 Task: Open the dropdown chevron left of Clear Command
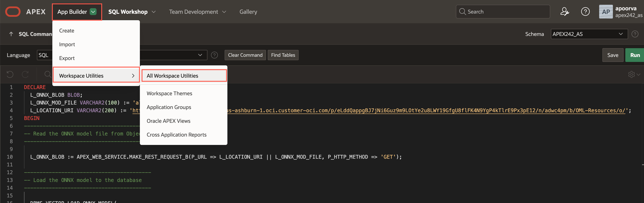point(200,55)
